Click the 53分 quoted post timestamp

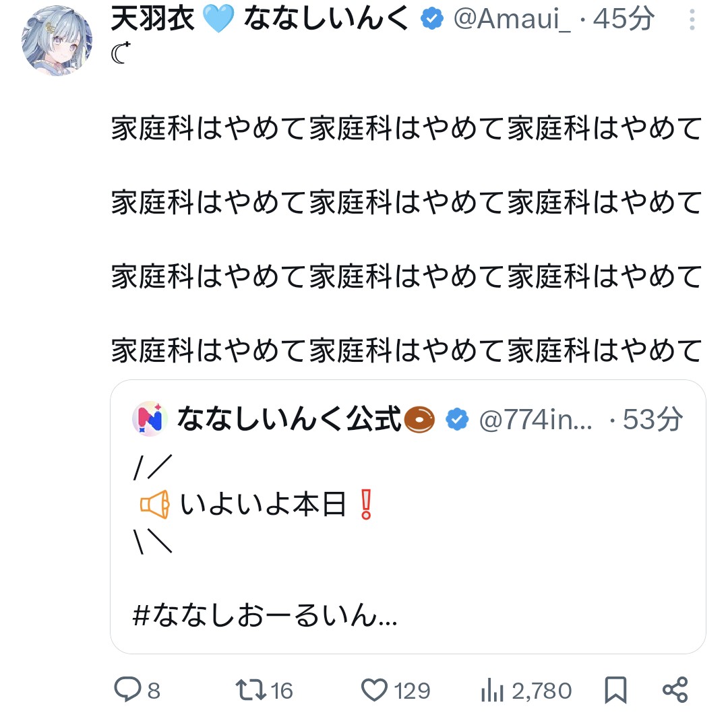pos(653,419)
